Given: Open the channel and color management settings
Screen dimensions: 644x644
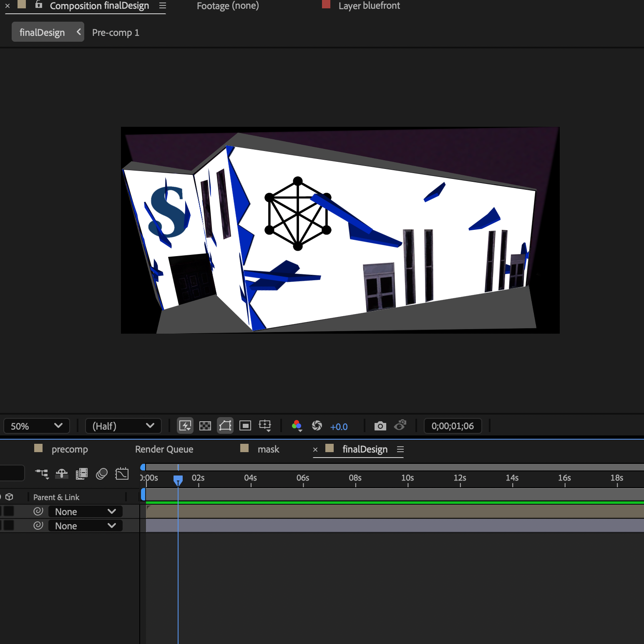Looking at the screenshot, I should pyautogui.click(x=297, y=425).
